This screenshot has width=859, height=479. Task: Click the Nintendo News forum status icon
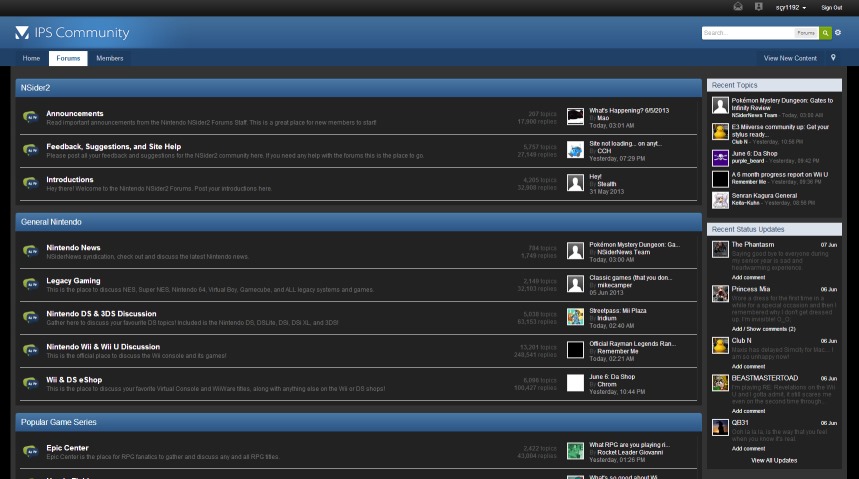click(31, 251)
